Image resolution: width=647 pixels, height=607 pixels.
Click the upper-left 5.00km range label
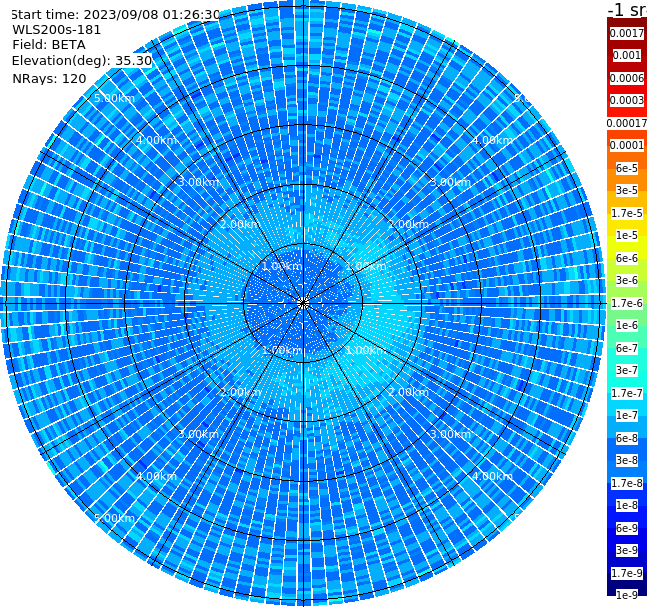pyautogui.click(x=114, y=98)
